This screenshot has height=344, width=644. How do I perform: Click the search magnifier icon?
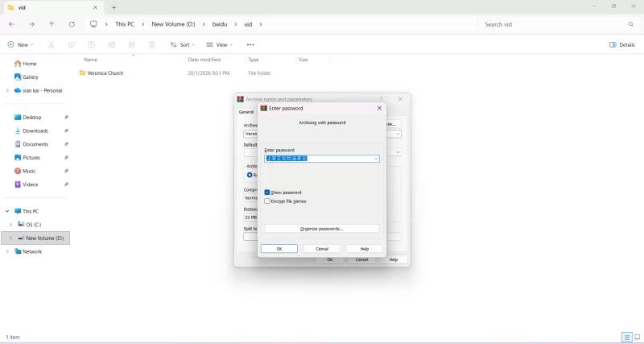coord(630,24)
